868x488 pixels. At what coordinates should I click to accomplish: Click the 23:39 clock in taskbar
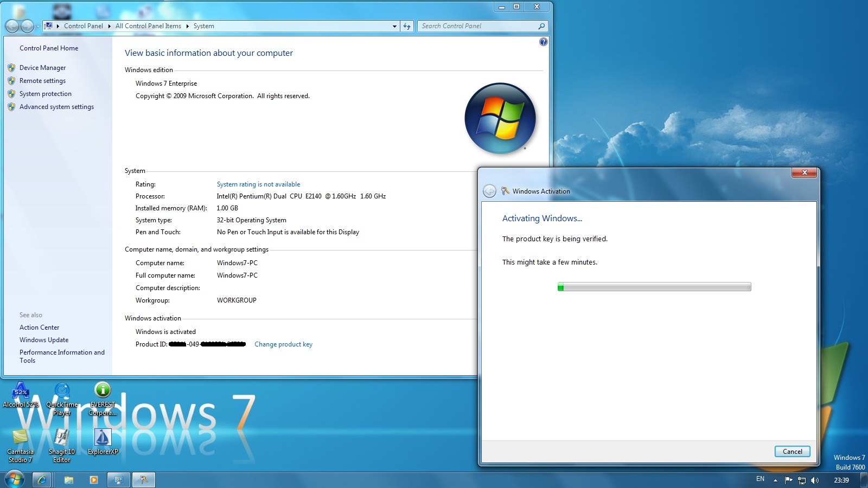tap(841, 480)
